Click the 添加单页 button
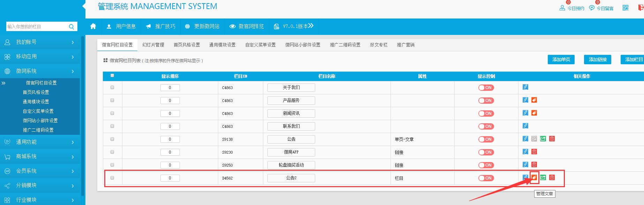This screenshot has height=205, width=644. 561,59
